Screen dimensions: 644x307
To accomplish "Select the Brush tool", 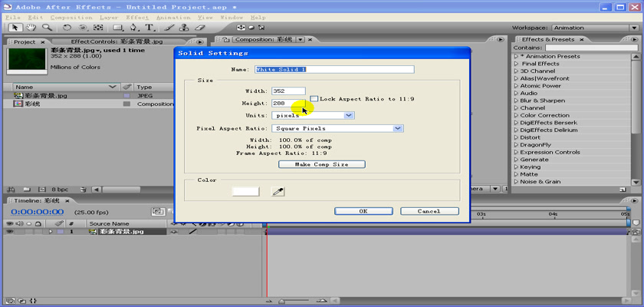I will [x=169, y=28].
